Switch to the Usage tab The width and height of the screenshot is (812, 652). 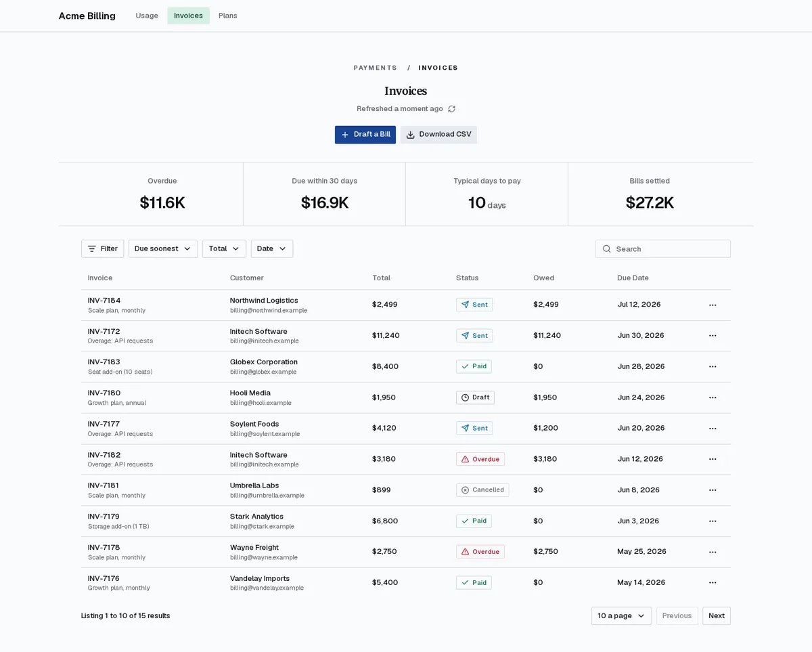pos(147,16)
